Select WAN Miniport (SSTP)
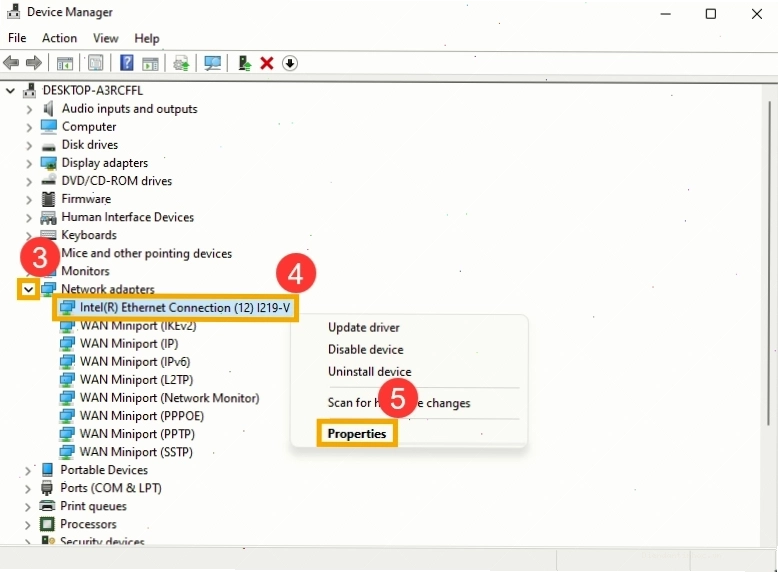This screenshot has width=778, height=572. pos(136,452)
